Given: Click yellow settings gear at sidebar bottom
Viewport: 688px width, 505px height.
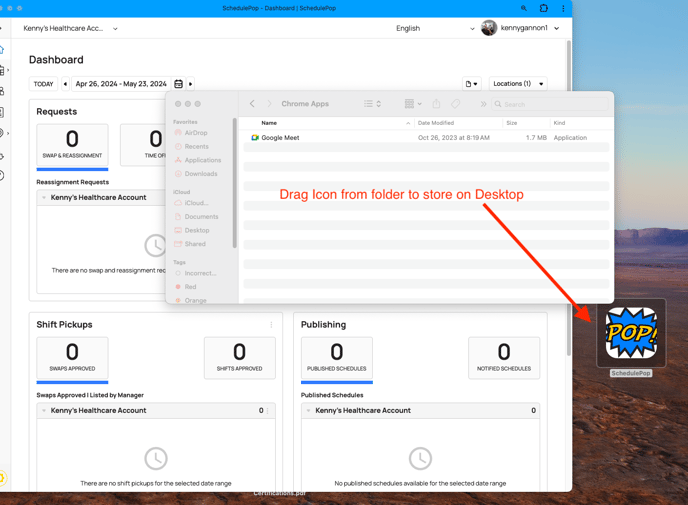Looking at the screenshot, I should click(x=2, y=477).
